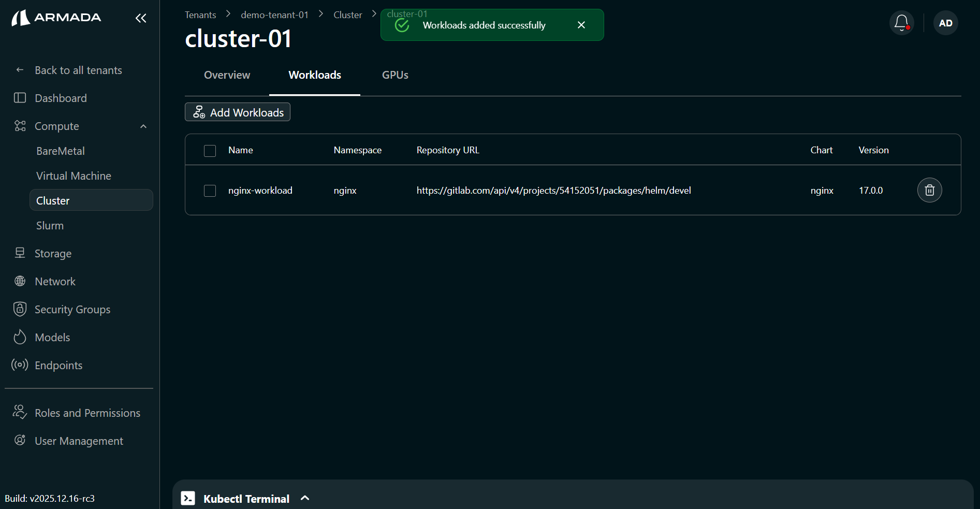Go back to all tenants
The width and height of the screenshot is (980, 509).
[x=78, y=70]
